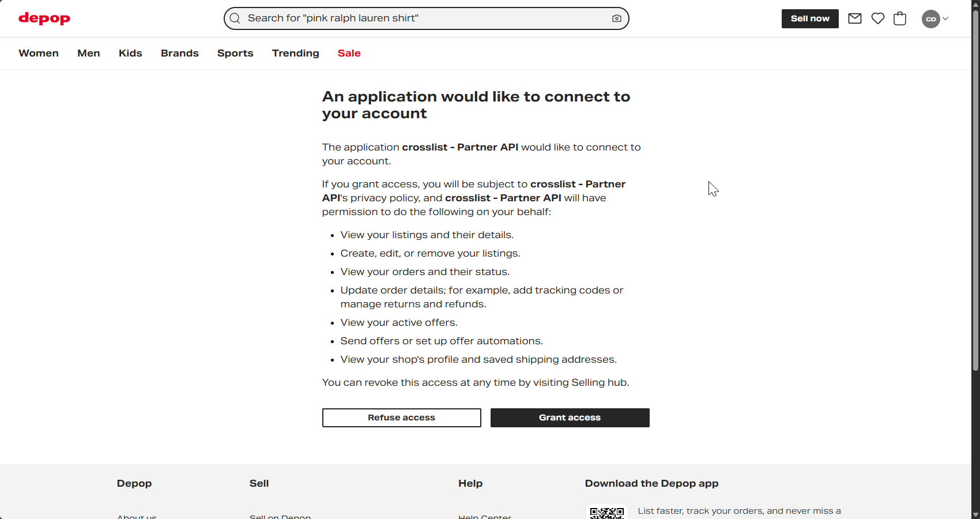The height and width of the screenshot is (519, 980).
Task: Click the page heading text
Action: 476,105
